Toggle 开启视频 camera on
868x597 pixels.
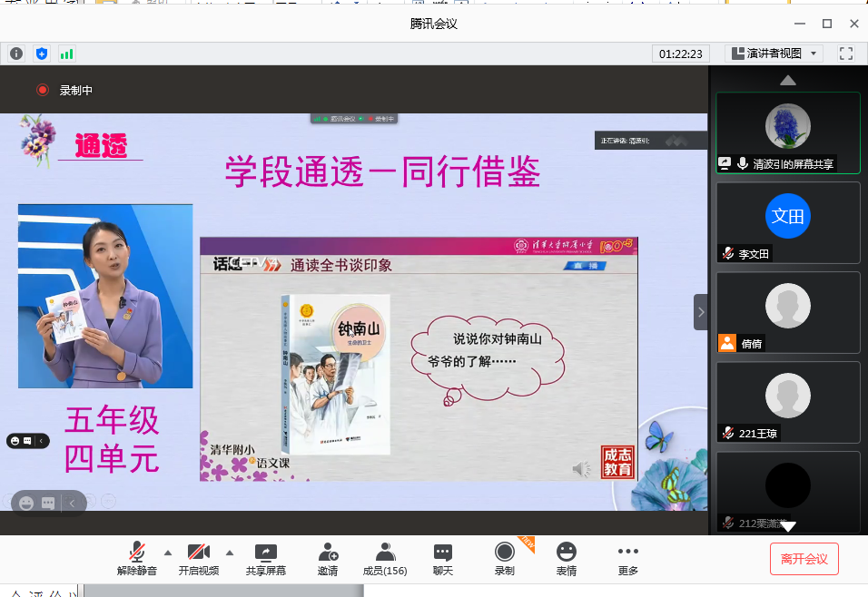point(199,559)
